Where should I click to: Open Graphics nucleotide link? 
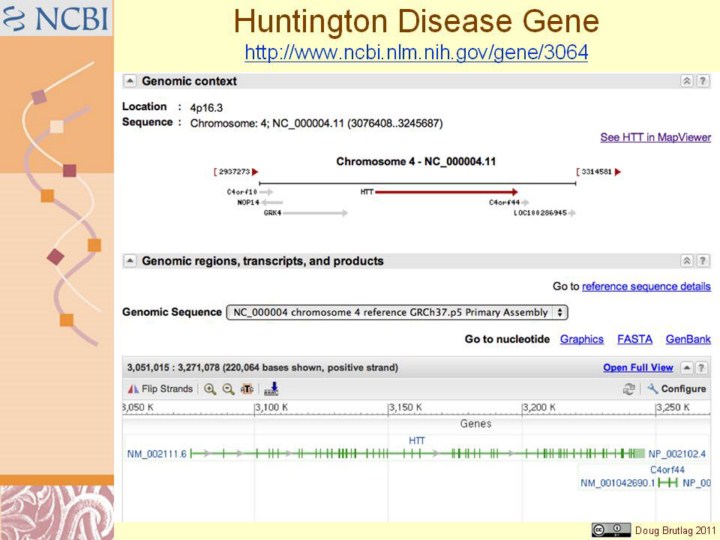[x=581, y=339]
